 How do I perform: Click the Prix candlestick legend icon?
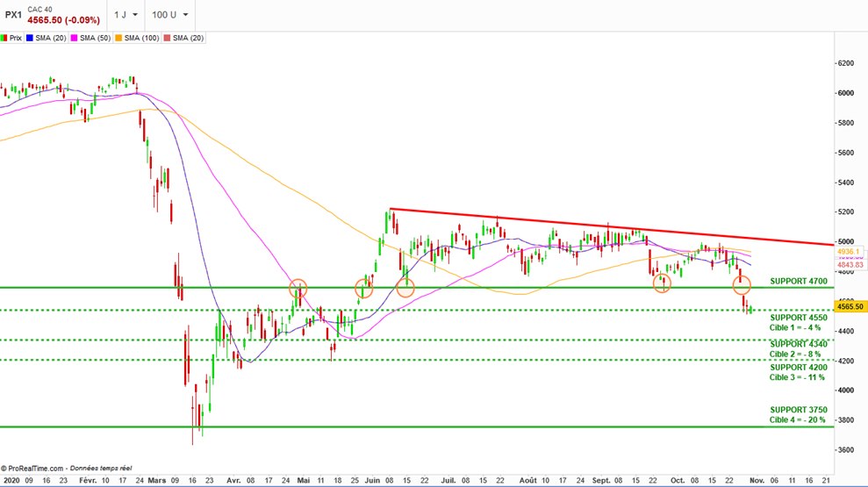tap(4, 38)
